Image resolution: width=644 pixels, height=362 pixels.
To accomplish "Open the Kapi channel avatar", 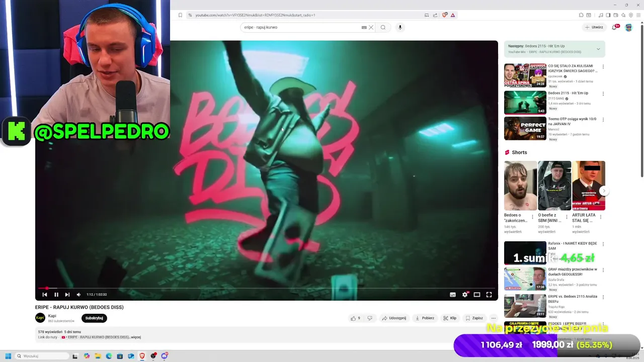I will tap(40, 318).
